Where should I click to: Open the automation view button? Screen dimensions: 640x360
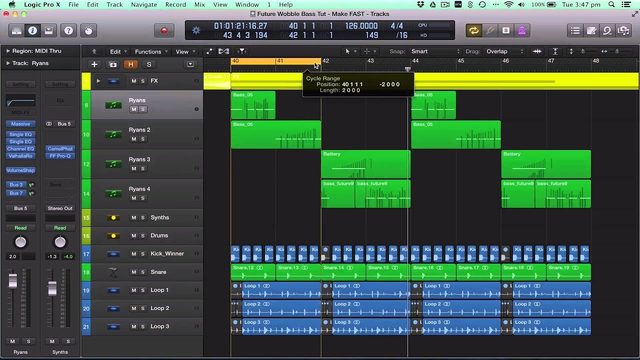coord(209,51)
